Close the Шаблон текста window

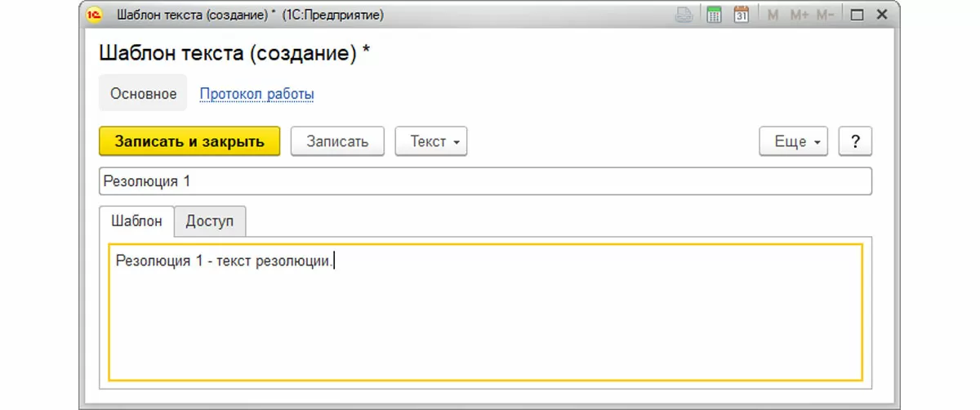click(882, 15)
